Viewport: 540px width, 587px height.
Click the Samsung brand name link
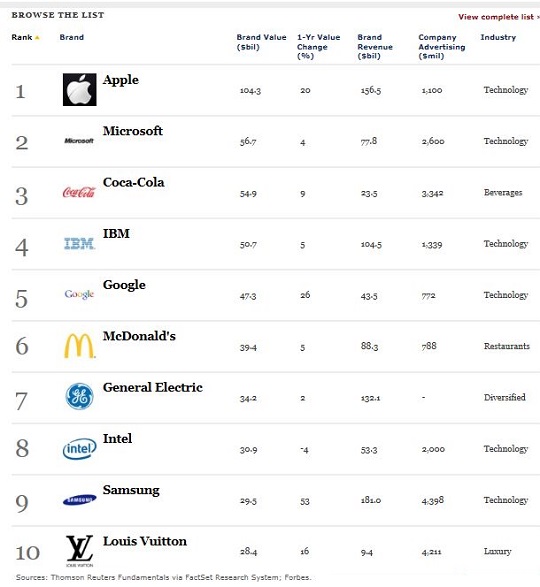131,490
